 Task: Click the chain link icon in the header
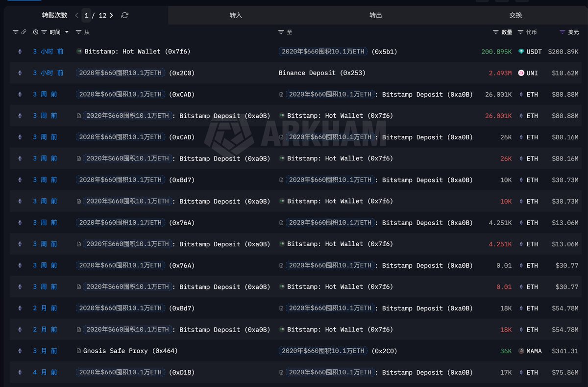coord(24,32)
